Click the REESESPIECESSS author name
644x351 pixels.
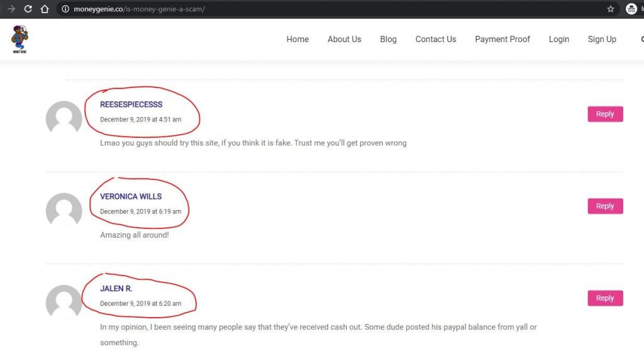pyautogui.click(x=131, y=104)
